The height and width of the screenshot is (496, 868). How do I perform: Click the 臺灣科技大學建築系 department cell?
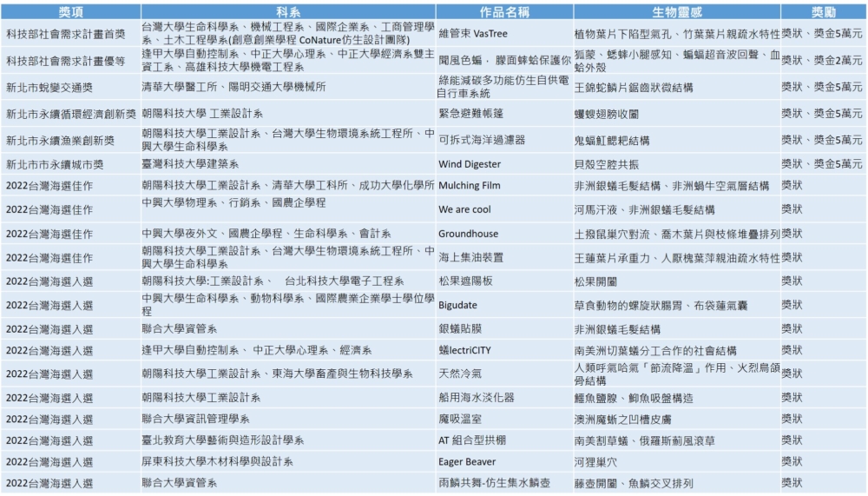(x=288, y=164)
